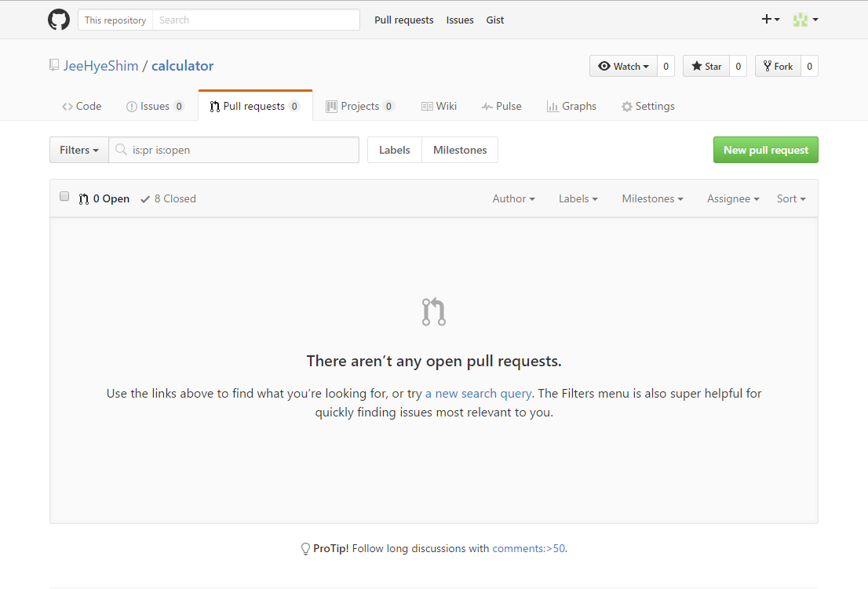Click the 'There aren't any open pull requests' heading

tap(434, 361)
